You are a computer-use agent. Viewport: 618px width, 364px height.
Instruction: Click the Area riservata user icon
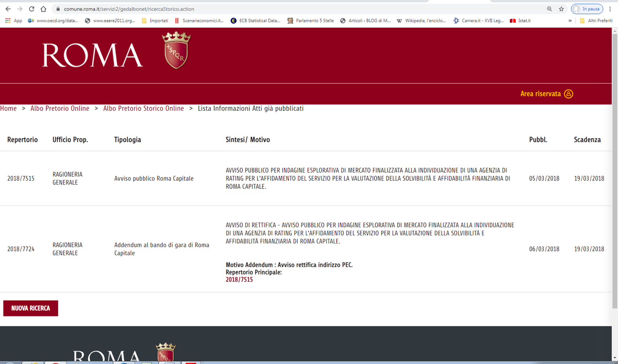coord(568,94)
